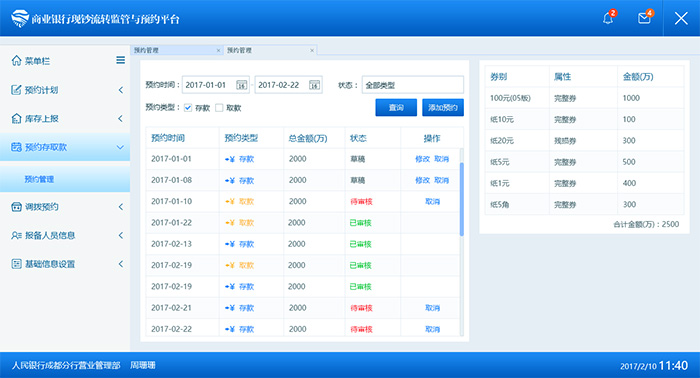Screen dimensions: 700x378
Task: Click the 待审核 status in 2017-01-10 row
Action: point(361,201)
